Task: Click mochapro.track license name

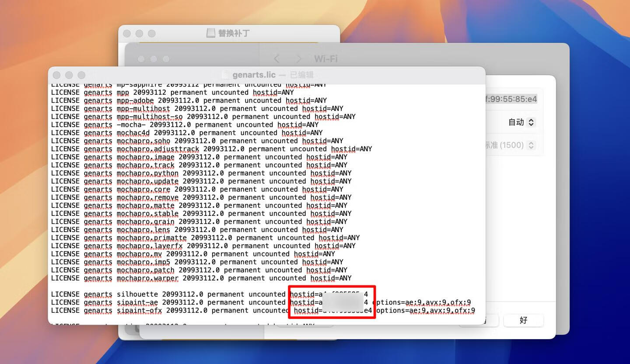Action: coord(145,165)
